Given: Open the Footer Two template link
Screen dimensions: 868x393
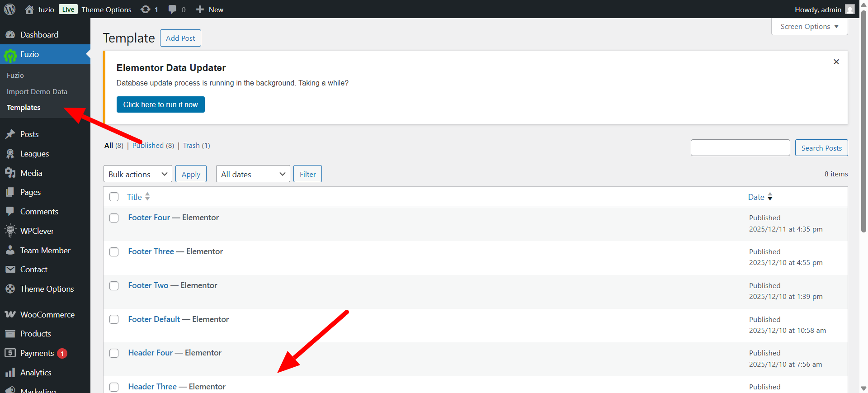Looking at the screenshot, I should coord(148,285).
